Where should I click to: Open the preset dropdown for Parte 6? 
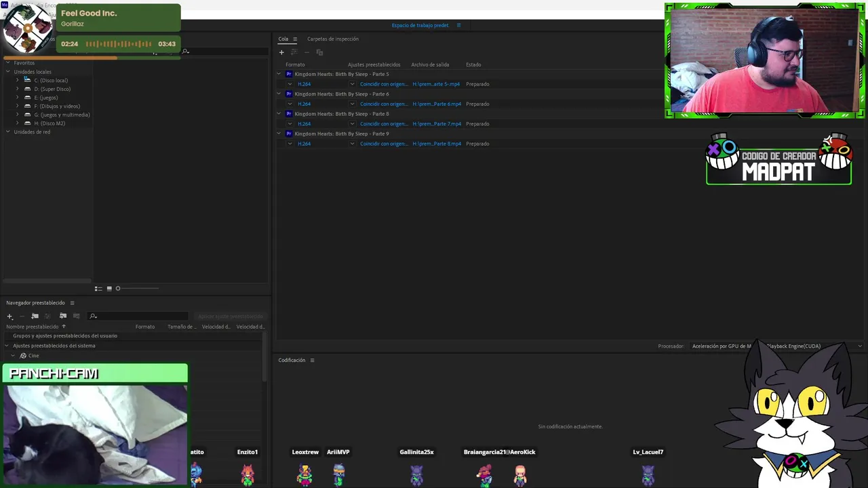click(352, 104)
